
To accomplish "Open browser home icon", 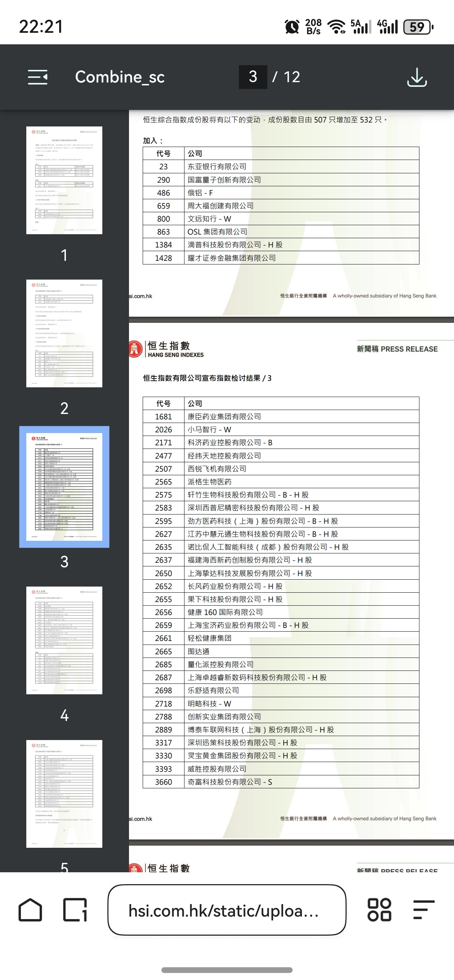I will click(30, 910).
